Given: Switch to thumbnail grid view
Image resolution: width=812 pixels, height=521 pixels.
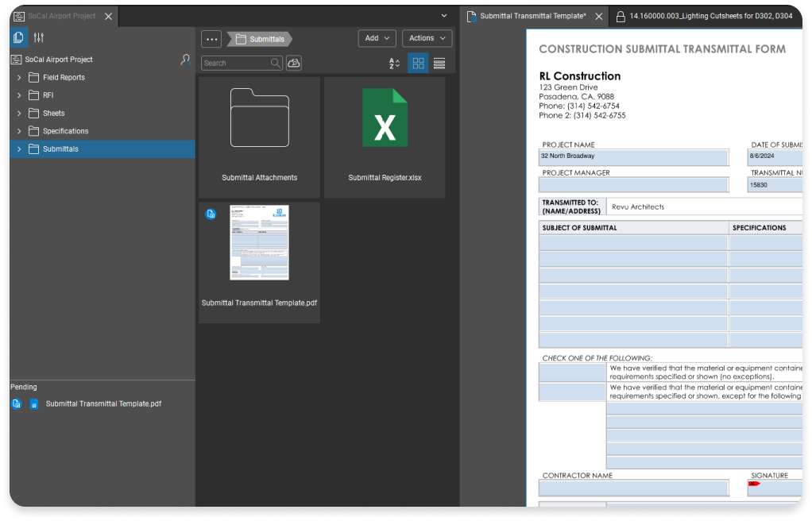Looking at the screenshot, I should (x=418, y=64).
